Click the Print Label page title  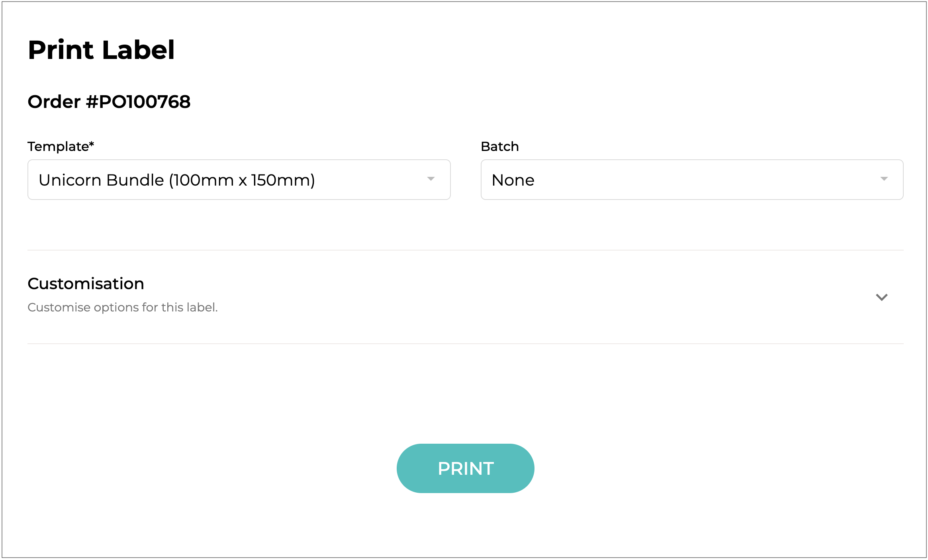click(101, 50)
